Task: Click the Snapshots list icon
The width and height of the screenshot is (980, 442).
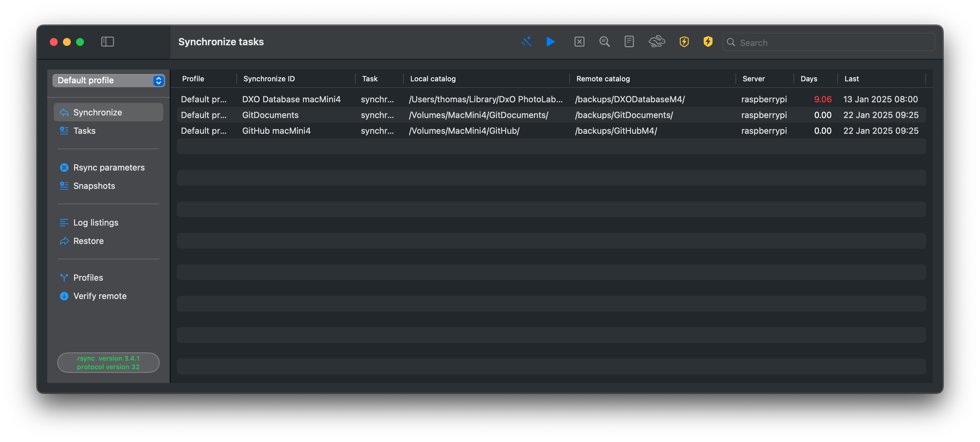Action: pos(64,186)
